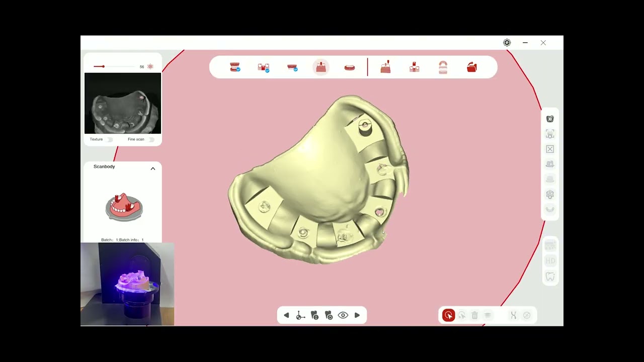
Task: Click the tooth with info badge icon
Action: tap(314, 315)
